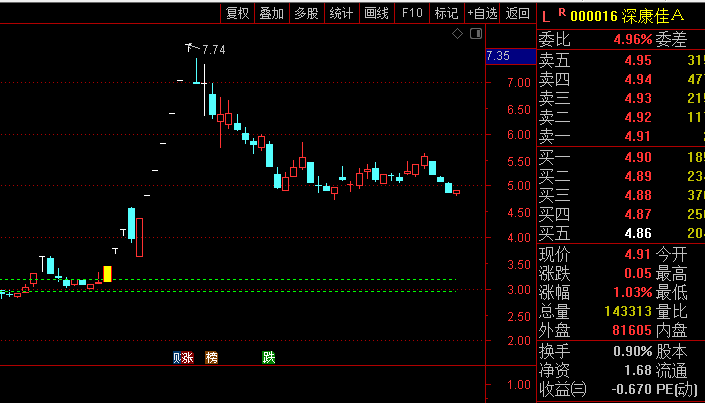Click 现价 value 4.91

pos(638,254)
